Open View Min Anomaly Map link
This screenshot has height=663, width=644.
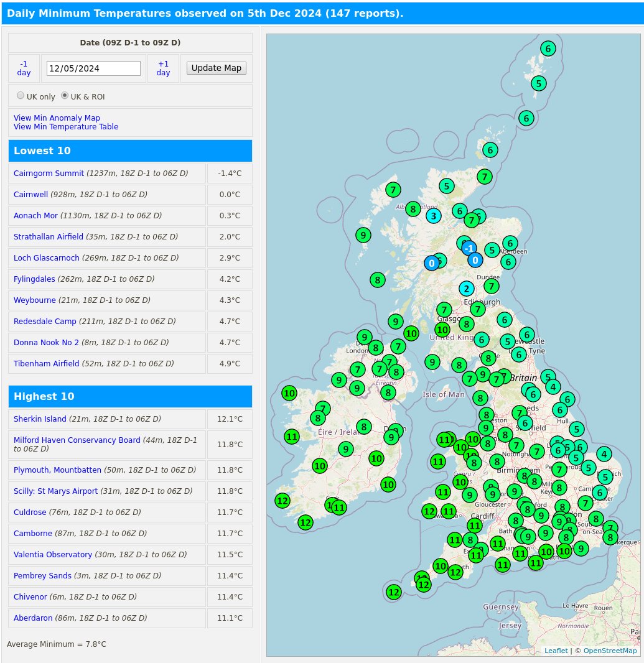(57, 118)
